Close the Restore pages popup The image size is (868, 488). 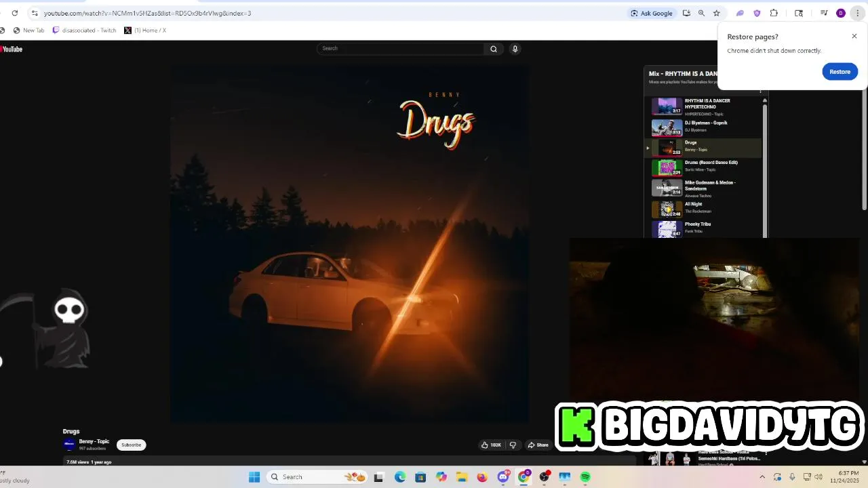click(x=854, y=37)
